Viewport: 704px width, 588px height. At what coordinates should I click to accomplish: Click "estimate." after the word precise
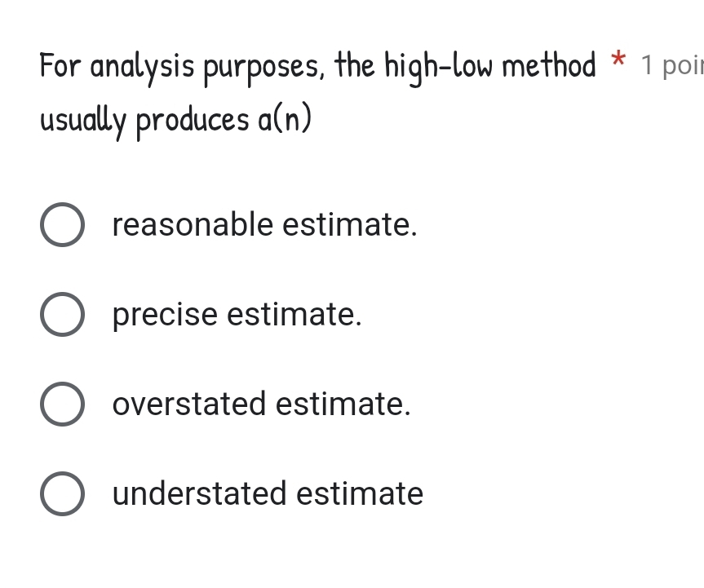pos(294,315)
